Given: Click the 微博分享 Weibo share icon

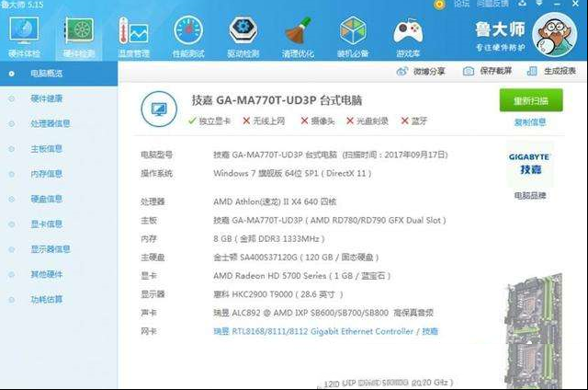Looking at the screenshot, I should pos(402,71).
